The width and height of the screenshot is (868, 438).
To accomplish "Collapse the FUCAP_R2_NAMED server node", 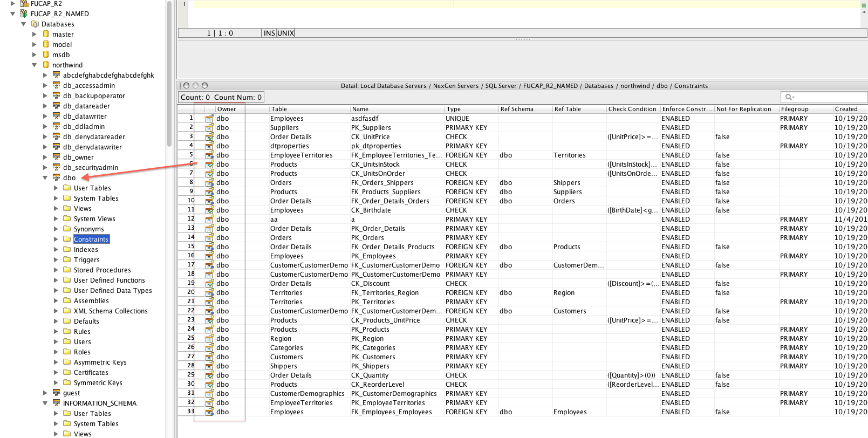I will 13,13.
